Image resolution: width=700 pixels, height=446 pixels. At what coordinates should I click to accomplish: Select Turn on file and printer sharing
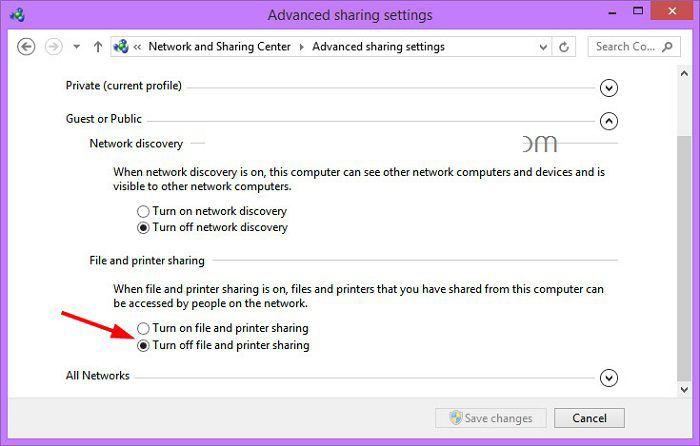(223, 328)
